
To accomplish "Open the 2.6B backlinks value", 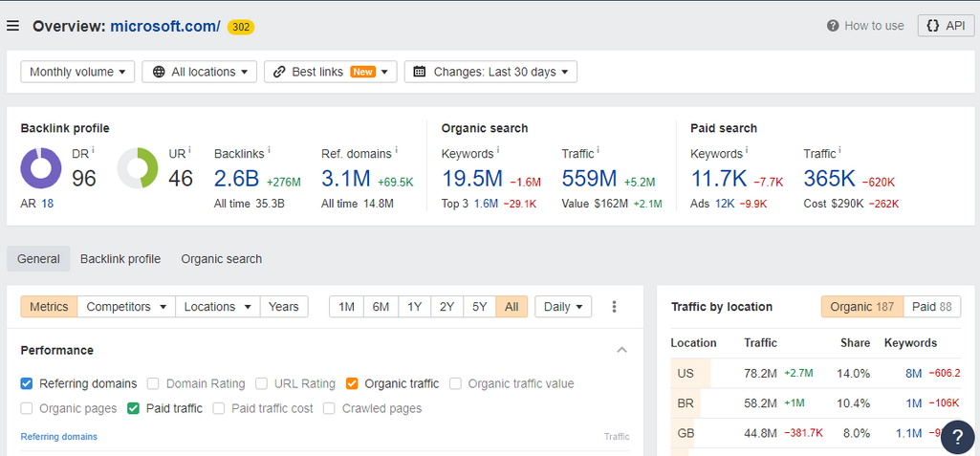I will coord(236,179).
